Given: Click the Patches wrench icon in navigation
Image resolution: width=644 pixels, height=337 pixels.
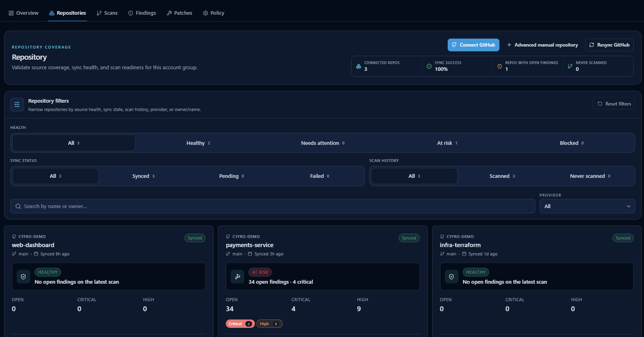Looking at the screenshot, I should tap(169, 13).
